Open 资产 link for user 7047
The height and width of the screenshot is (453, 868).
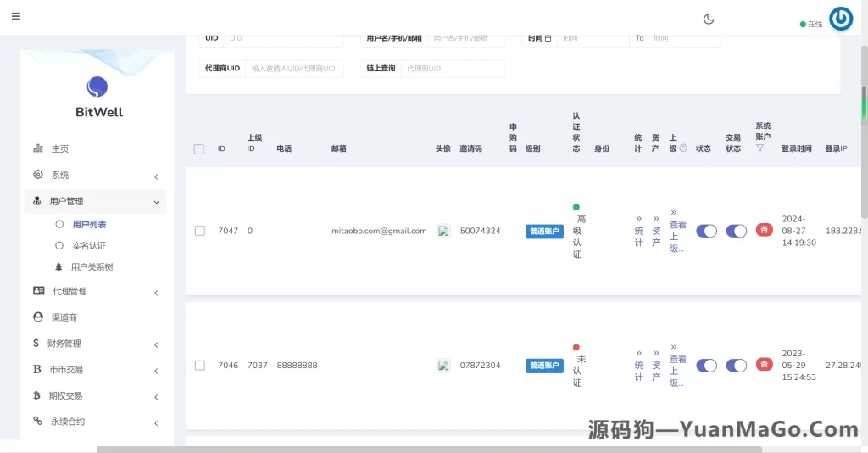point(656,231)
